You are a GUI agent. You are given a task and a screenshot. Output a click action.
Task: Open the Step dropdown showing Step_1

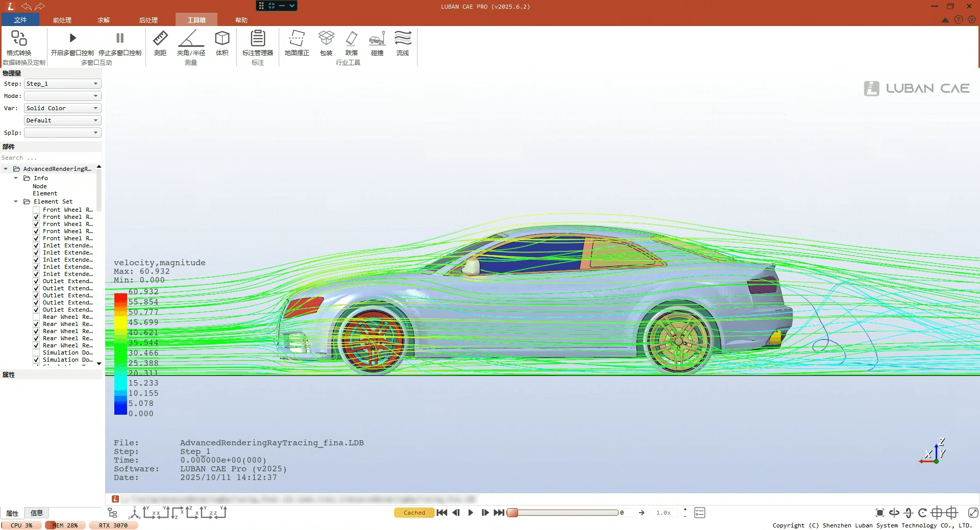coord(62,84)
